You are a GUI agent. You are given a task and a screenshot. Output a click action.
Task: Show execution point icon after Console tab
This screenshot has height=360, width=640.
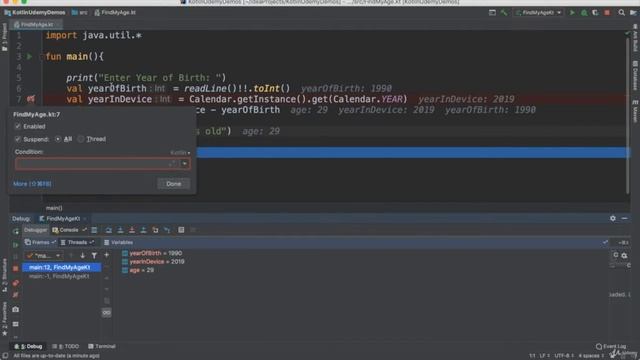[94, 230]
